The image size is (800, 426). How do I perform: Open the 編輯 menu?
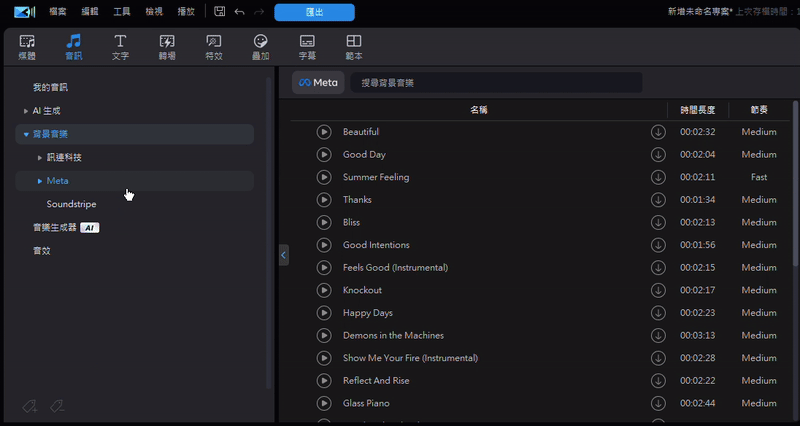click(x=90, y=12)
